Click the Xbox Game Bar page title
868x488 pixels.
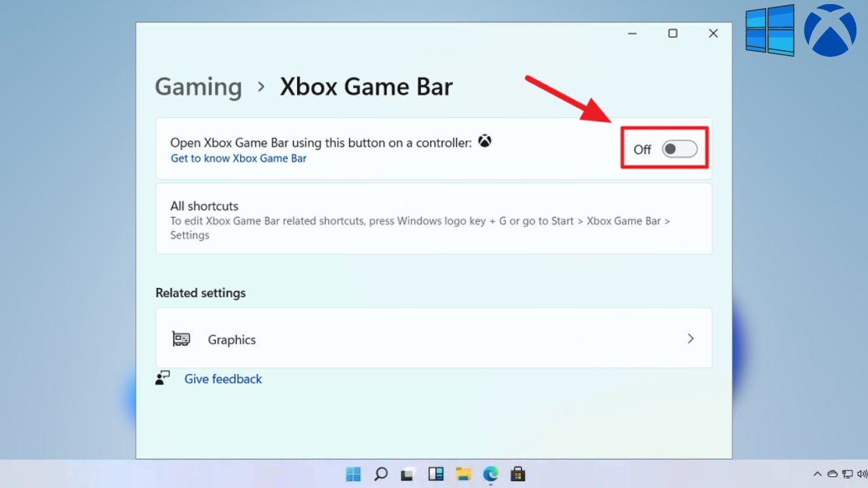(366, 87)
